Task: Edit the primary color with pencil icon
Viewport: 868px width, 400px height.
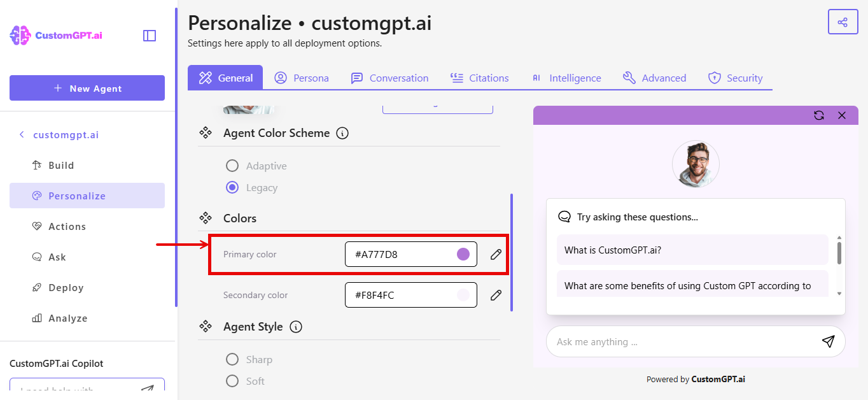Action: coord(496,255)
